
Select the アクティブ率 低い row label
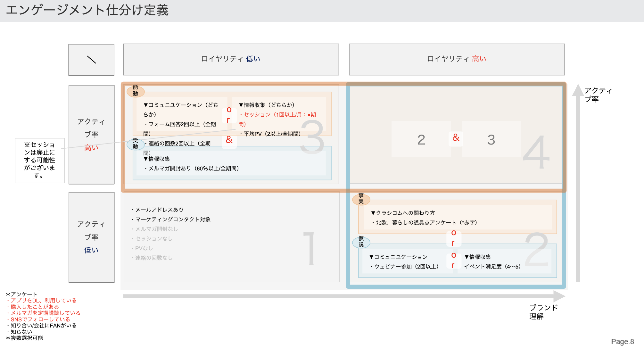[x=92, y=237]
